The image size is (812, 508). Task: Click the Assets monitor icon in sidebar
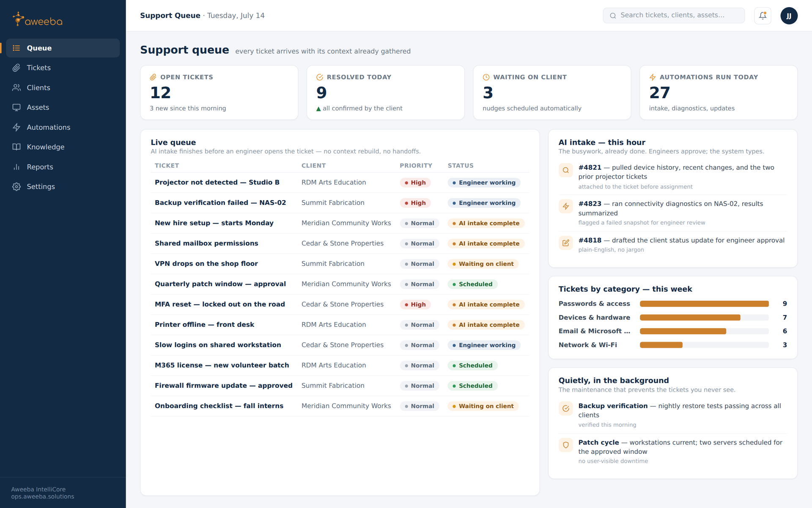tap(16, 108)
